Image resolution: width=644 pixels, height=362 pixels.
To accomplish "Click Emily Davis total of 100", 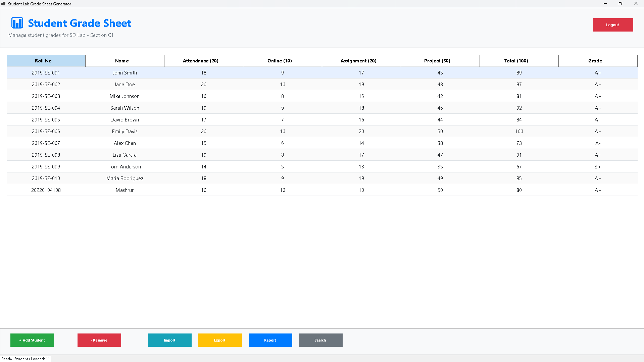I will point(519,132).
